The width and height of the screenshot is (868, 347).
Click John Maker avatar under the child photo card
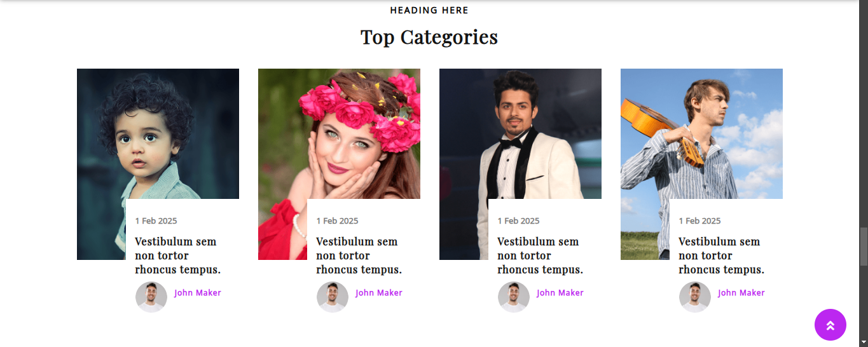(151, 297)
